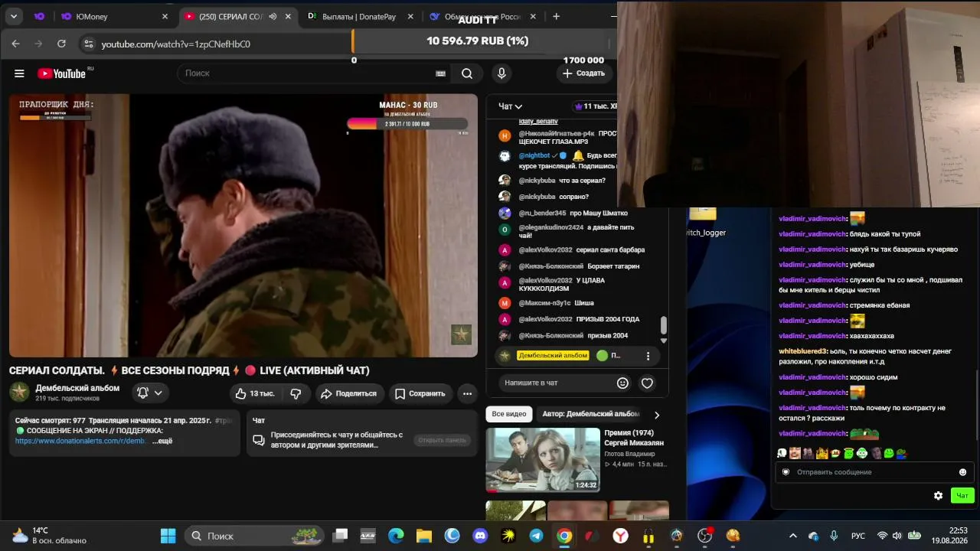Send the Twitch message with Чат button
980x551 pixels.
pos(962,496)
